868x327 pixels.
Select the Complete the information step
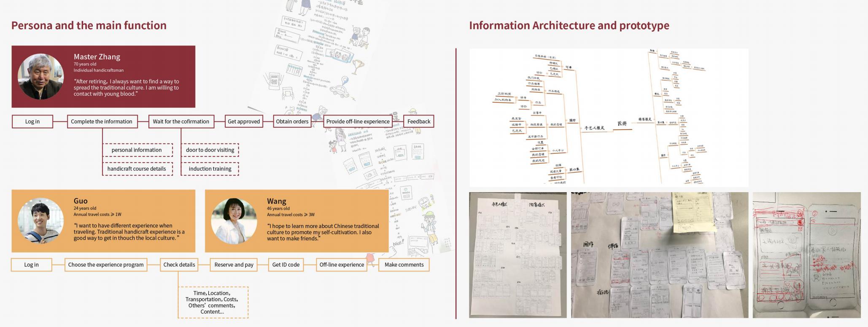(x=102, y=121)
